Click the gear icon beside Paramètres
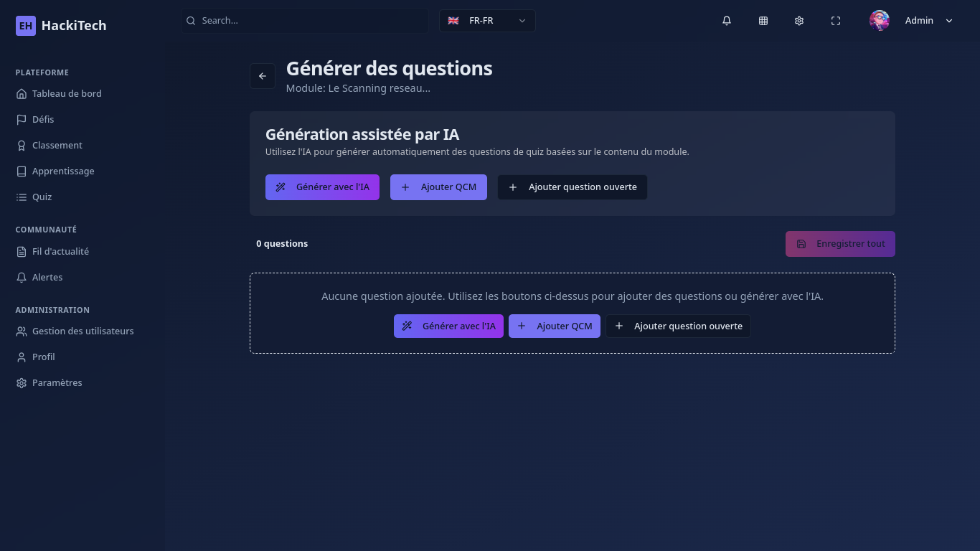 pyautogui.click(x=22, y=383)
